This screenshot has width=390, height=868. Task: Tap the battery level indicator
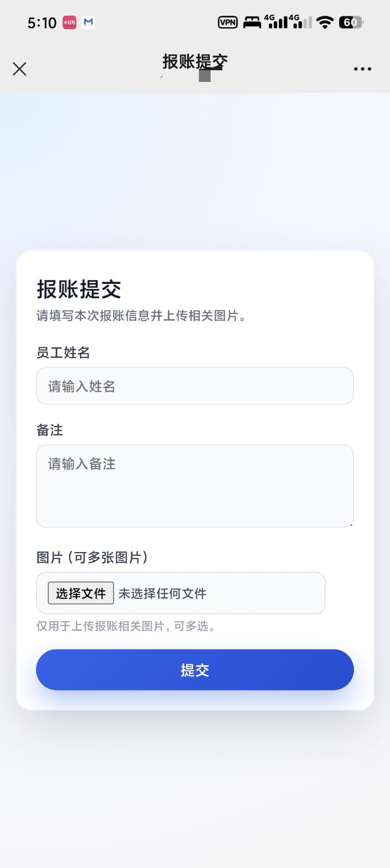coord(351,22)
